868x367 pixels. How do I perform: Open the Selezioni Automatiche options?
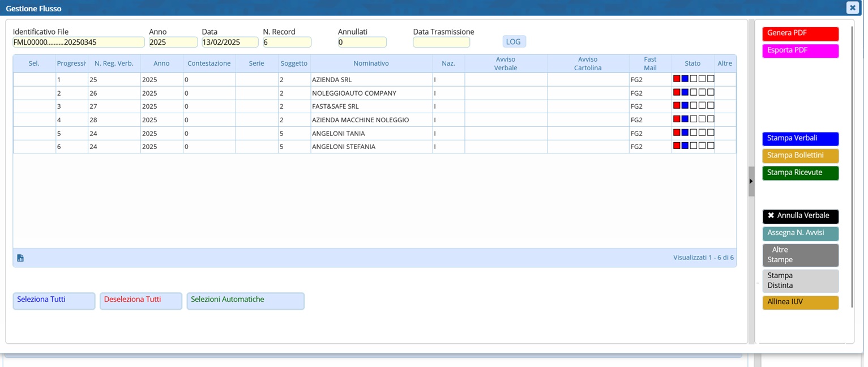click(245, 301)
